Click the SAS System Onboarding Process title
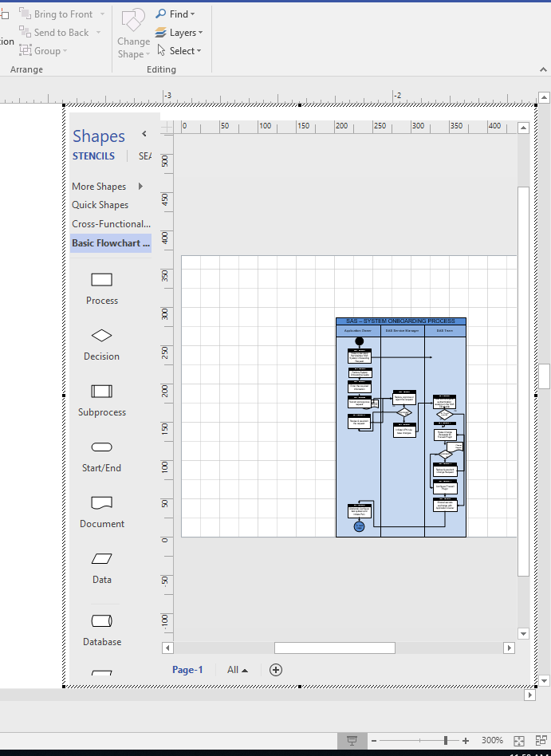This screenshot has height=756, width=551. point(400,321)
